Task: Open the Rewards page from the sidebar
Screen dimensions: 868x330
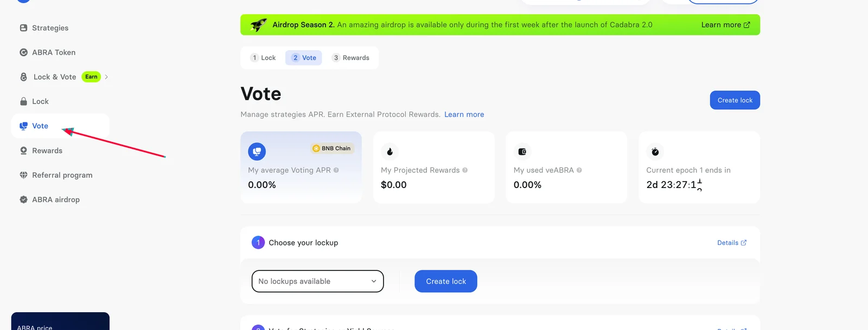Action: tap(41, 151)
